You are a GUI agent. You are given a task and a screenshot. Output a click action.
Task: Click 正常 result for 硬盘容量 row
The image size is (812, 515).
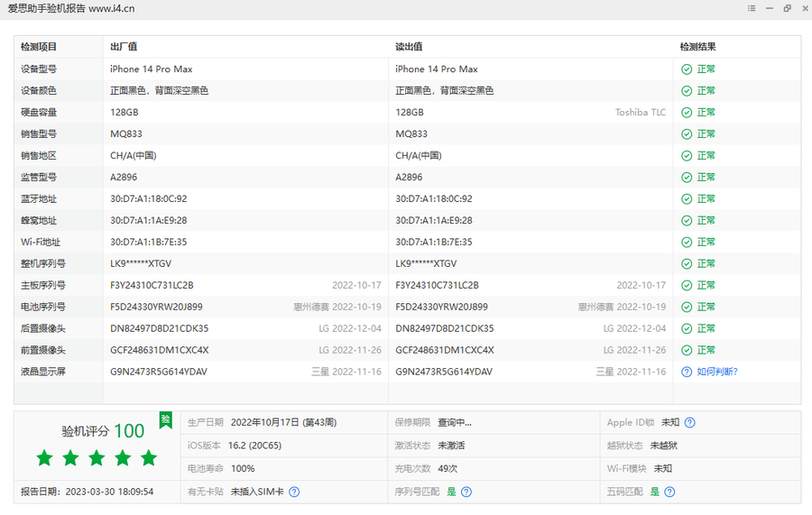click(x=706, y=113)
